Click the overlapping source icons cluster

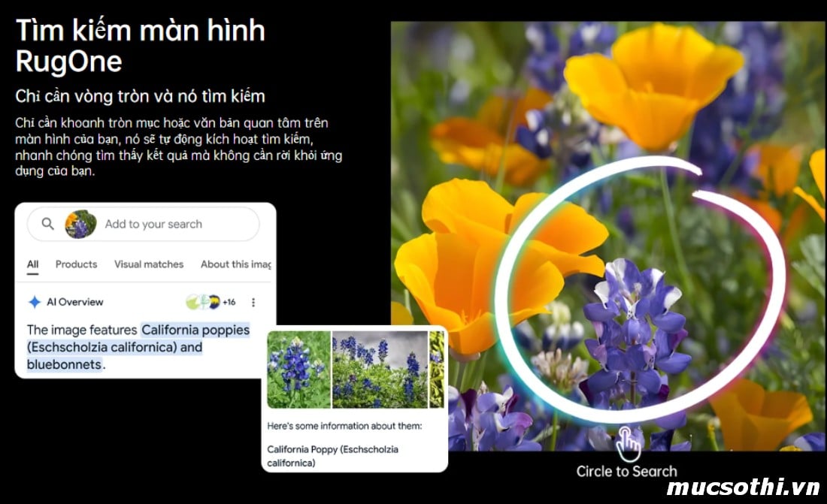[202, 302]
